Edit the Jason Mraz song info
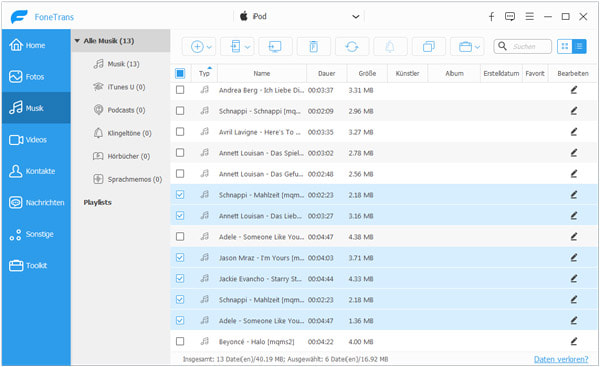This screenshot has height=367, width=600. click(574, 258)
